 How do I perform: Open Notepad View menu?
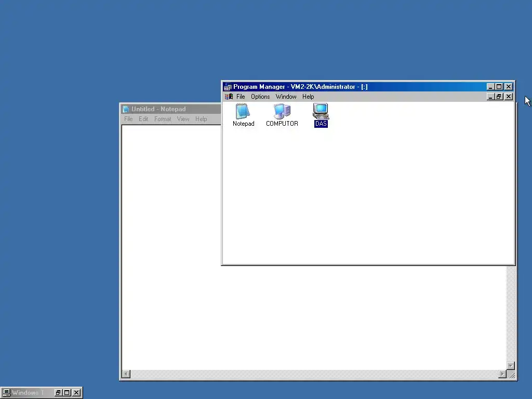pos(183,119)
